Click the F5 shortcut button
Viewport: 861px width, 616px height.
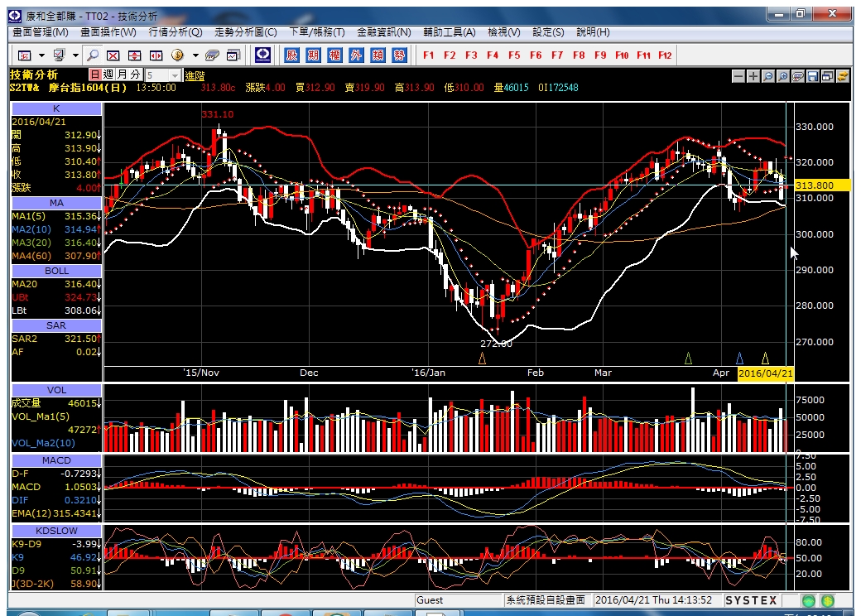[x=514, y=55]
